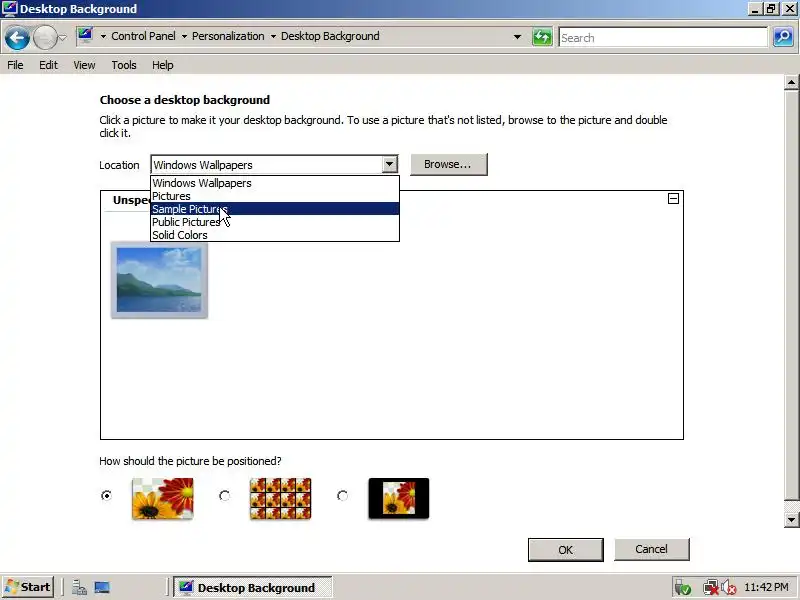Open the Tools menu
The height and width of the screenshot is (600, 800).
tap(124, 65)
